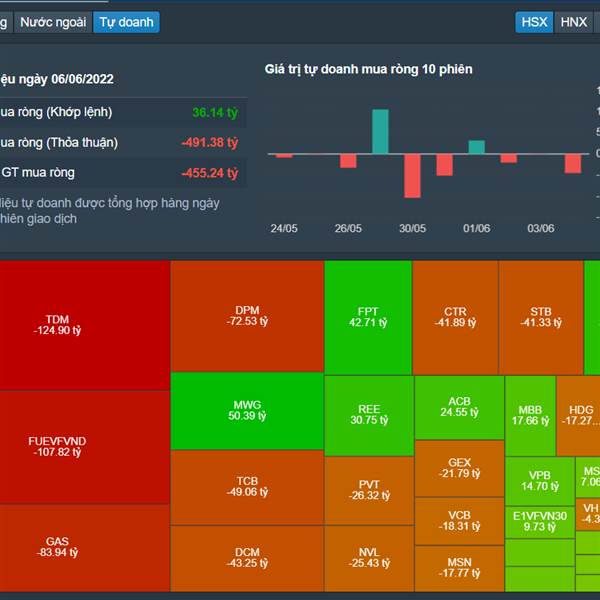Open the TDM -124.90 tỷ tile
600x600 pixels.
click(x=85, y=325)
